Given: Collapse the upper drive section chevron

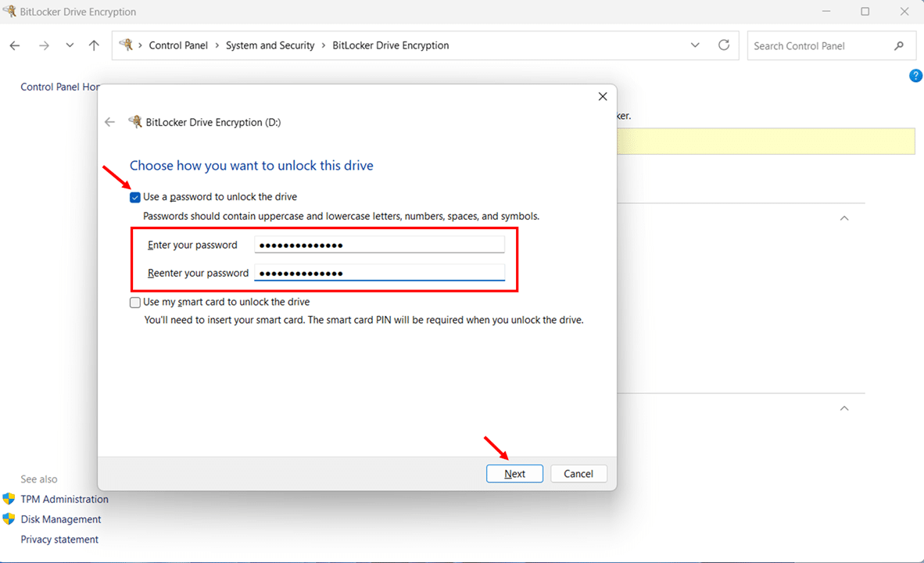Looking at the screenshot, I should (844, 218).
